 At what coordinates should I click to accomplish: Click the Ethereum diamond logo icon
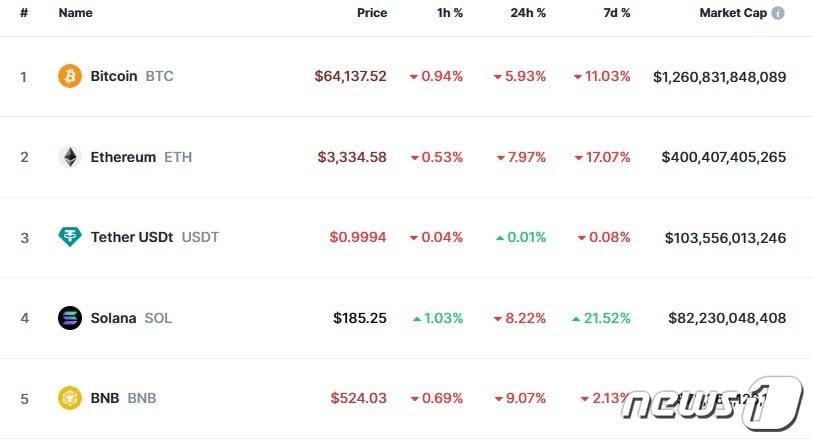point(69,157)
